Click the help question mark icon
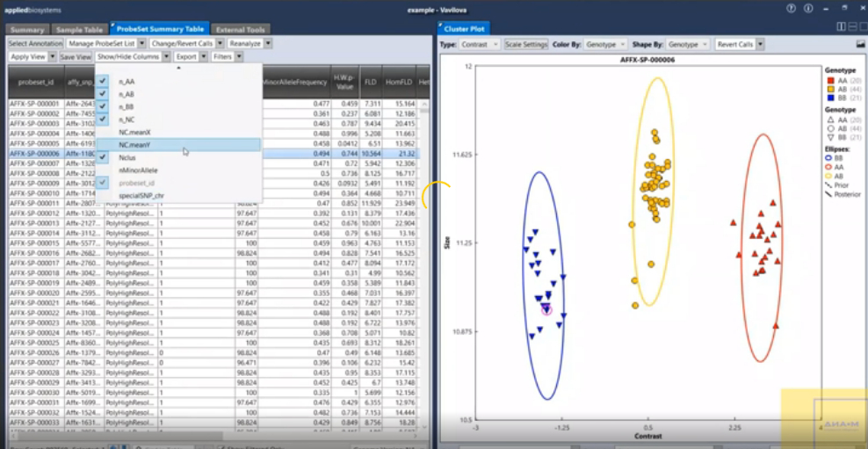868x449 pixels. pos(791,8)
